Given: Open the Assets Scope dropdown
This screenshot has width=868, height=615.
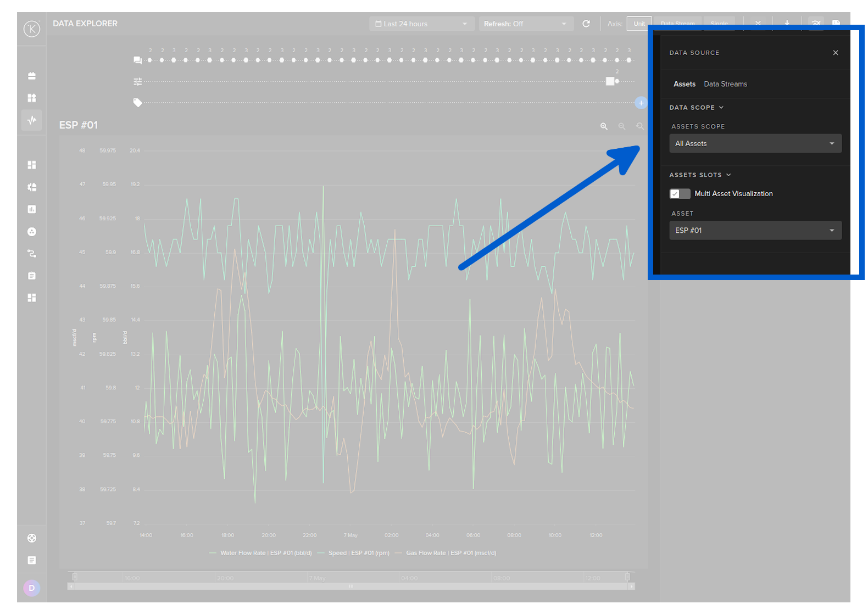Looking at the screenshot, I should click(x=755, y=143).
